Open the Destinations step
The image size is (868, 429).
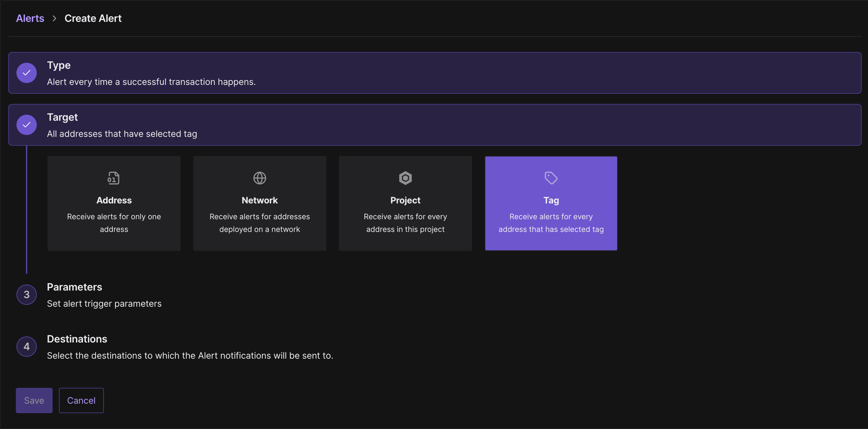click(x=77, y=339)
